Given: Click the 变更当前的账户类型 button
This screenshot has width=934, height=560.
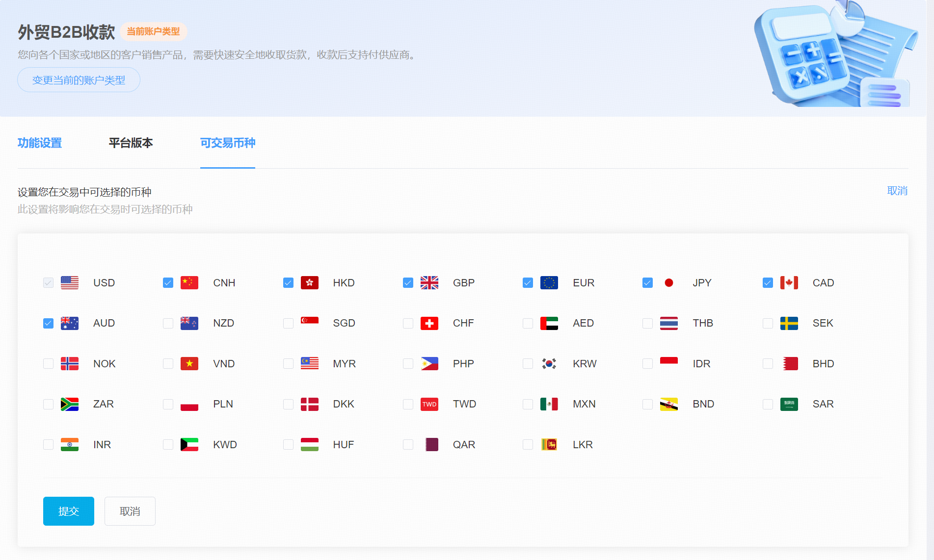Looking at the screenshot, I should click(x=79, y=79).
